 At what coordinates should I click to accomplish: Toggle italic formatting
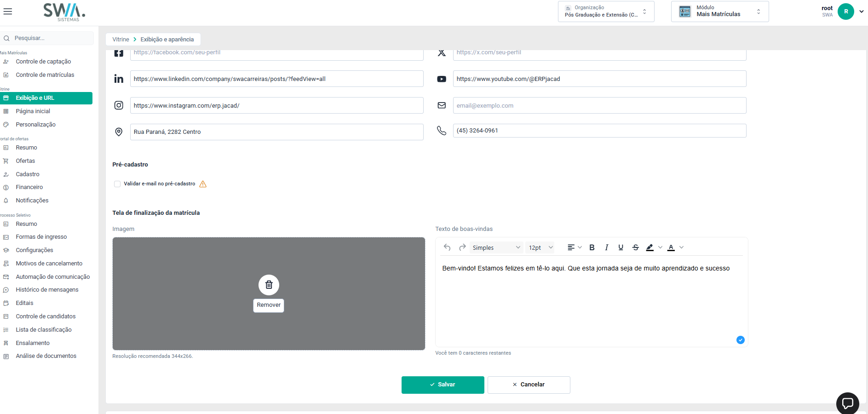click(606, 247)
